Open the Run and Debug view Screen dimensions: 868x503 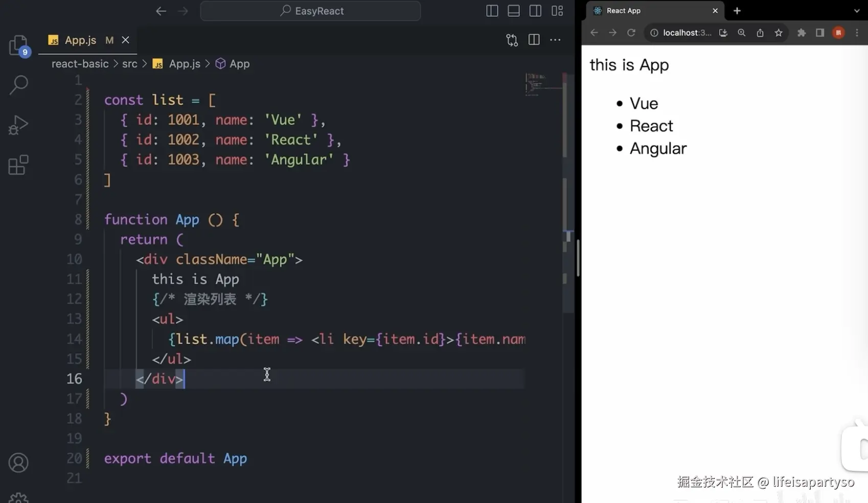18,125
